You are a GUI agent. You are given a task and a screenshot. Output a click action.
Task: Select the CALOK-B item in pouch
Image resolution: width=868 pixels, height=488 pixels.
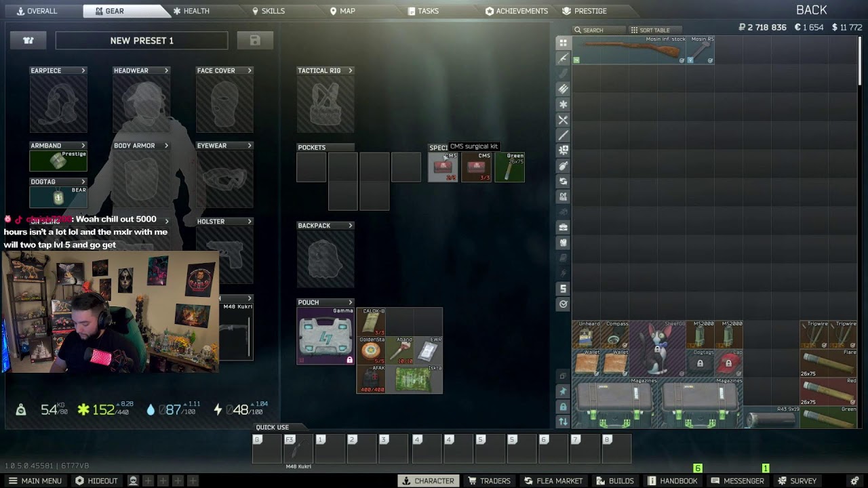pyautogui.click(x=371, y=322)
